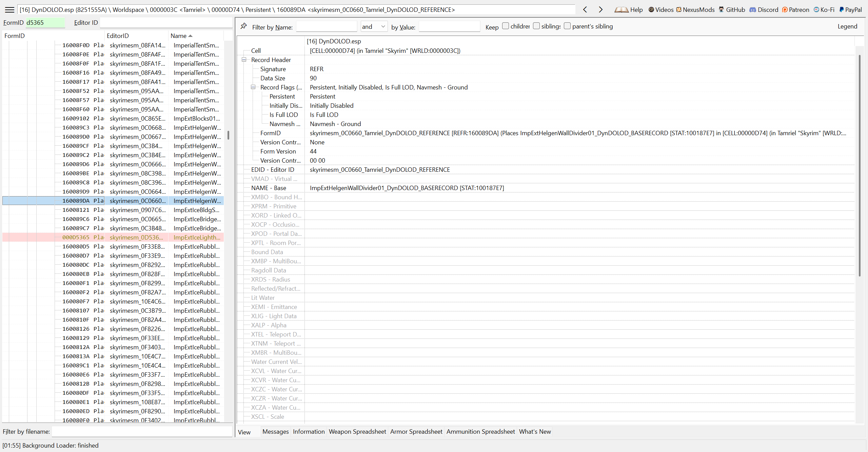Open the Videos link icon
Viewport: 868px width, 452px height.
click(651, 10)
